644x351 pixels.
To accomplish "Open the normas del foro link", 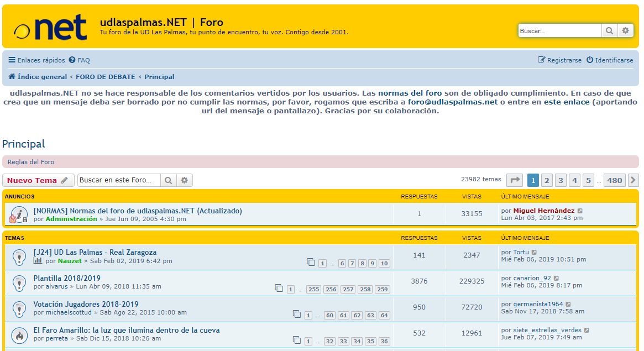I will [x=410, y=93].
